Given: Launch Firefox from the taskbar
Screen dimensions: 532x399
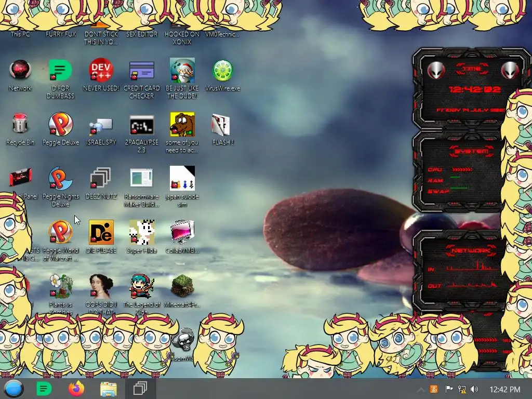Looking at the screenshot, I should 76,389.
